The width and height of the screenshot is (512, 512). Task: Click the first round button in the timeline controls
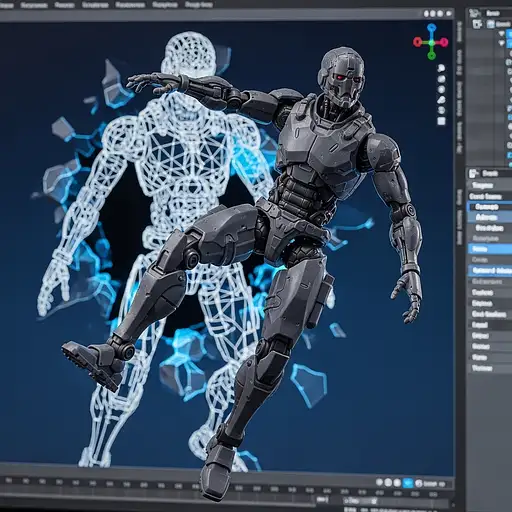point(379,483)
